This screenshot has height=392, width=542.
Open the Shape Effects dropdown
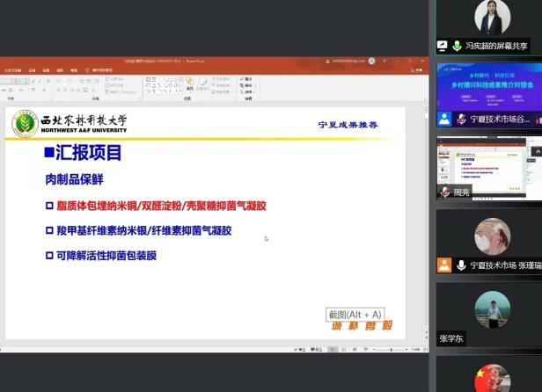[x=221, y=92]
